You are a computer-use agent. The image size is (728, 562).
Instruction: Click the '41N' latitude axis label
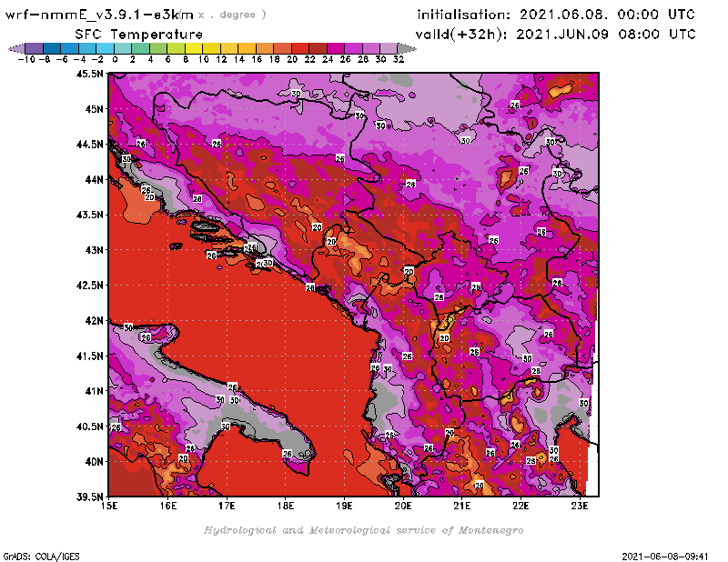(x=95, y=391)
